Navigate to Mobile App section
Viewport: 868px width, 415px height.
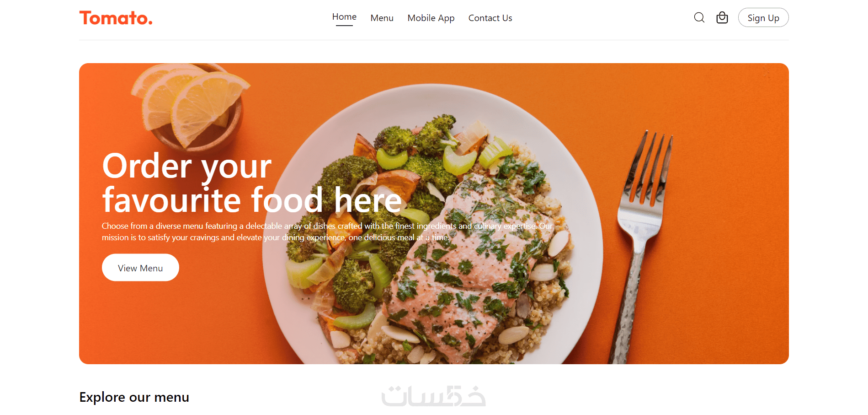point(431,18)
